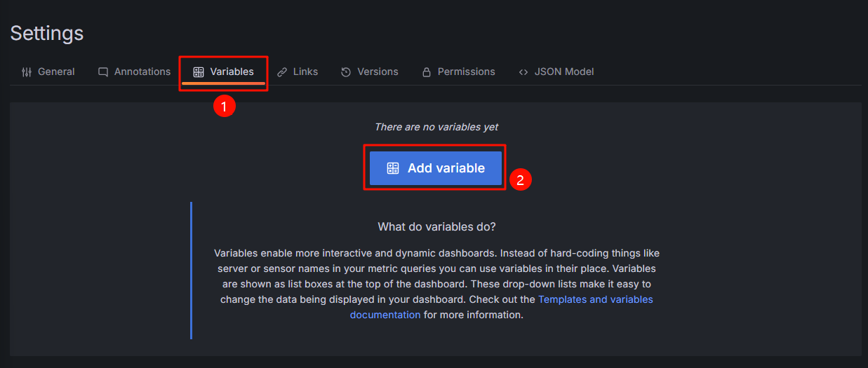Image resolution: width=868 pixels, height=368 pixels.
Task: Click the Add variable button
Action: coord(436,168)
